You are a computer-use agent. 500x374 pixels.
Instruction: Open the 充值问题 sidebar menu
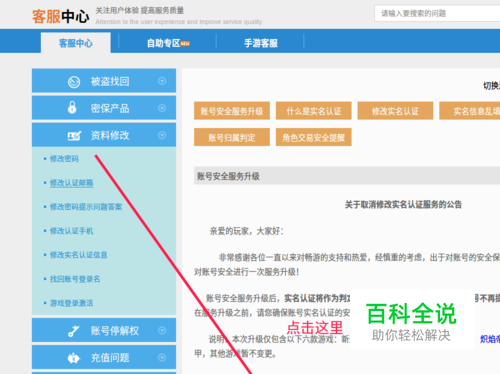click(104, 357)
